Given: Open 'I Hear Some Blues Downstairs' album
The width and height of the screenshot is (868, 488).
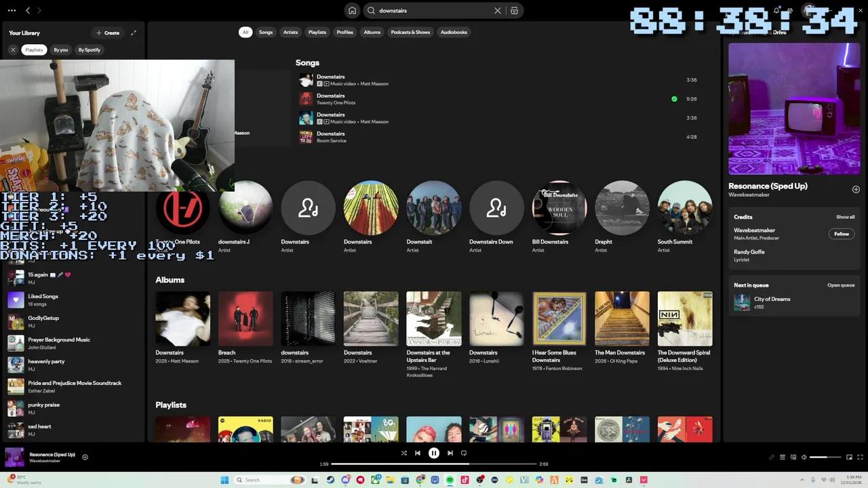Looking at the screenshot, I should 559,332.
